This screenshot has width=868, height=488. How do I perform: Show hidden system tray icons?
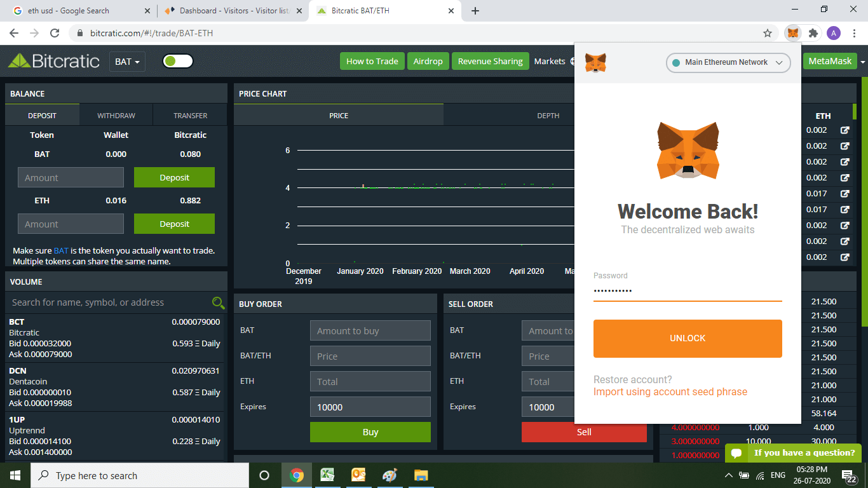point(729,475)
